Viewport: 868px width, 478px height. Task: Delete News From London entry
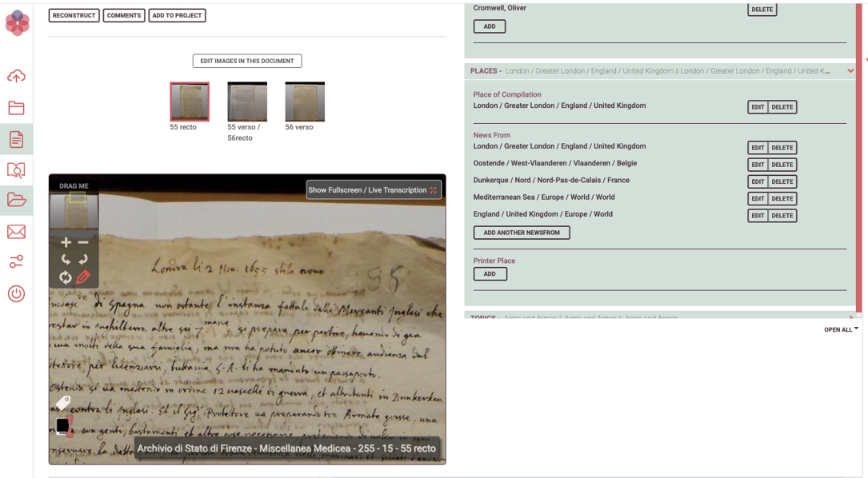tap(782, 148)
